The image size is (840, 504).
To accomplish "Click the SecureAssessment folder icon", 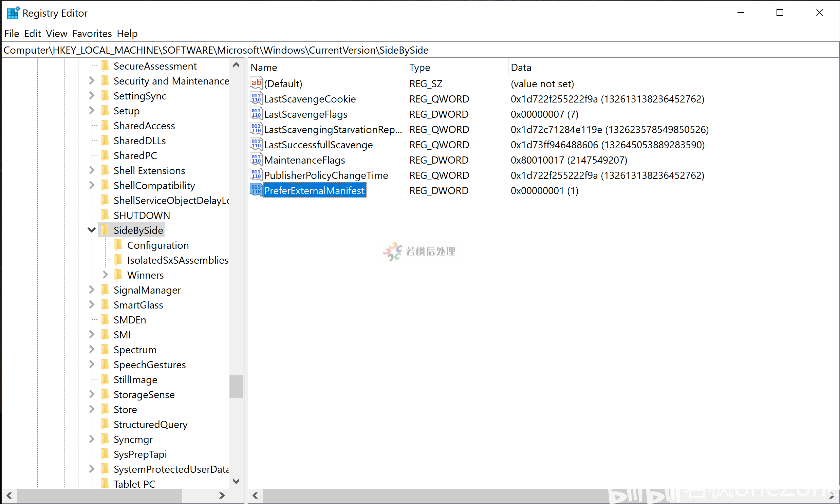I will [x=105, y=66].
